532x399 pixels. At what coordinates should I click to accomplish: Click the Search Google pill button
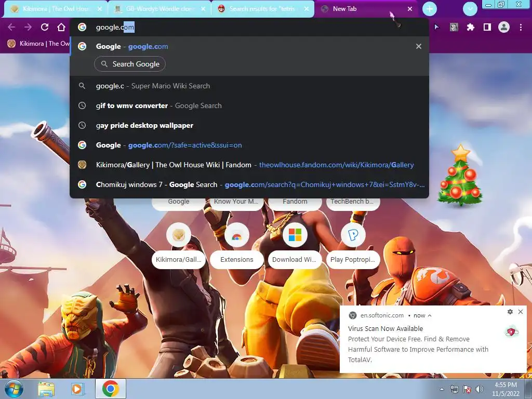pyautogui.click(x=130, y=64)
